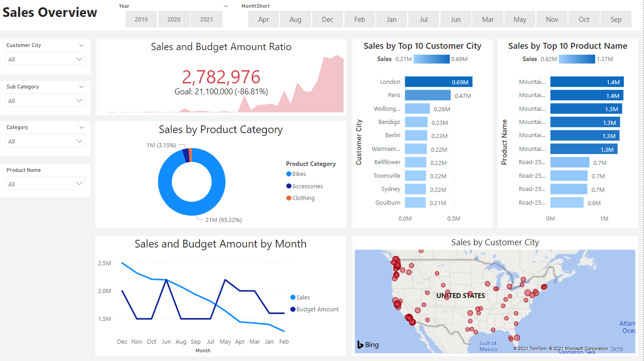Click the Bing logo on the map
Viewport: 644px width, 361px height.
click(368, 345)
